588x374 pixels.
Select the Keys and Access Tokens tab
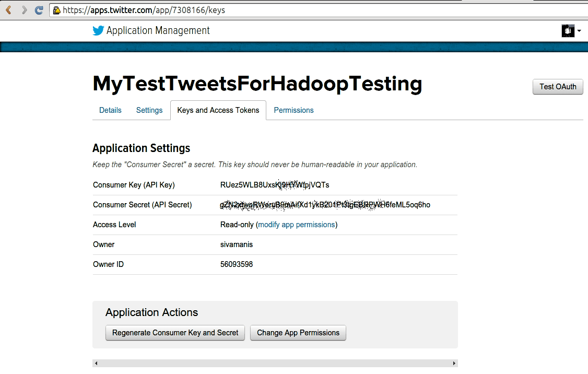click(x=218, y=110)
